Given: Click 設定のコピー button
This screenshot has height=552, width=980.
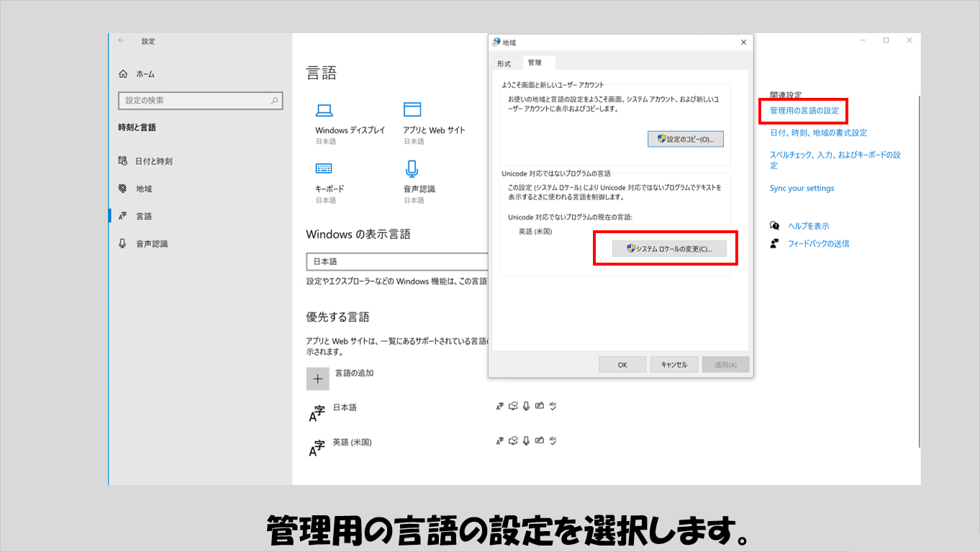Looking at the screenshot, I should pyautogui.click(x=685, y=139).
